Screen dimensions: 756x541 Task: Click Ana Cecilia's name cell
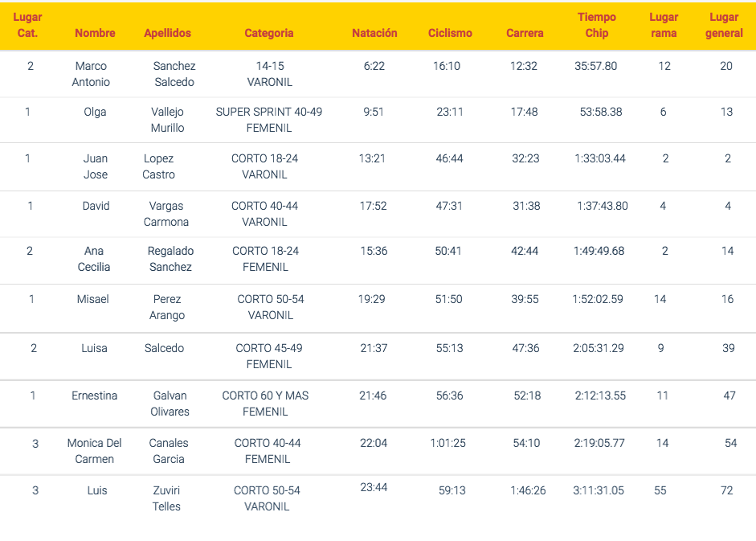(93, 259)
